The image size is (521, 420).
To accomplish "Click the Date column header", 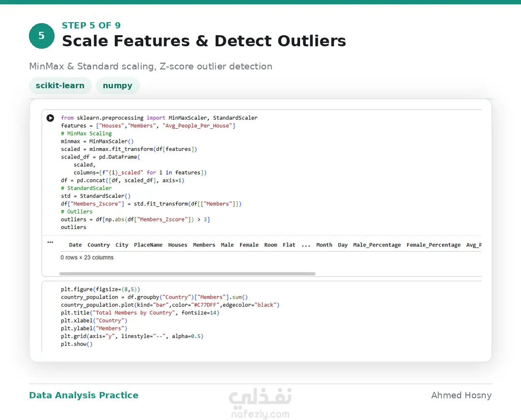I will tap(75, 245).
